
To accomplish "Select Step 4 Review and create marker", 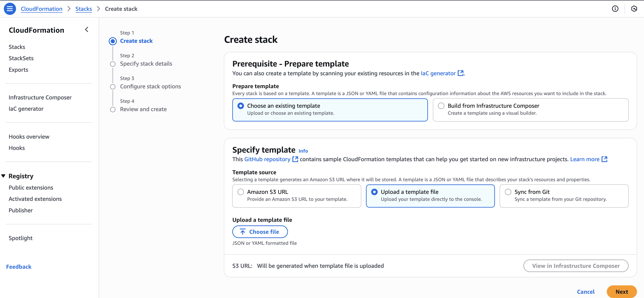I will click(x=113, y=109).
